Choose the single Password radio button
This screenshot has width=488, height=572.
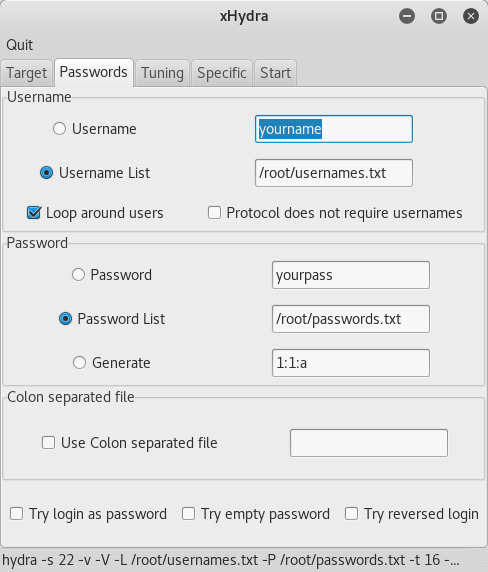tap(78, 275)
